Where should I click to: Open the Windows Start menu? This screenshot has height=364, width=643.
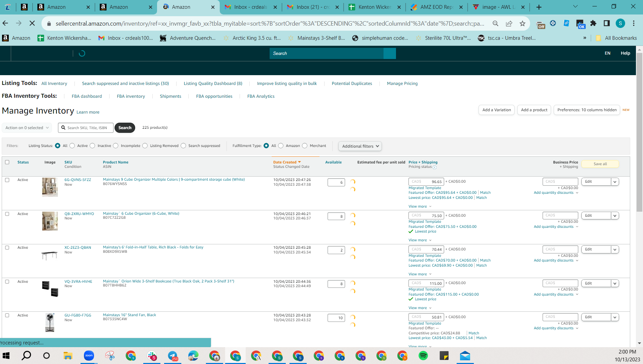coord(6,356)
